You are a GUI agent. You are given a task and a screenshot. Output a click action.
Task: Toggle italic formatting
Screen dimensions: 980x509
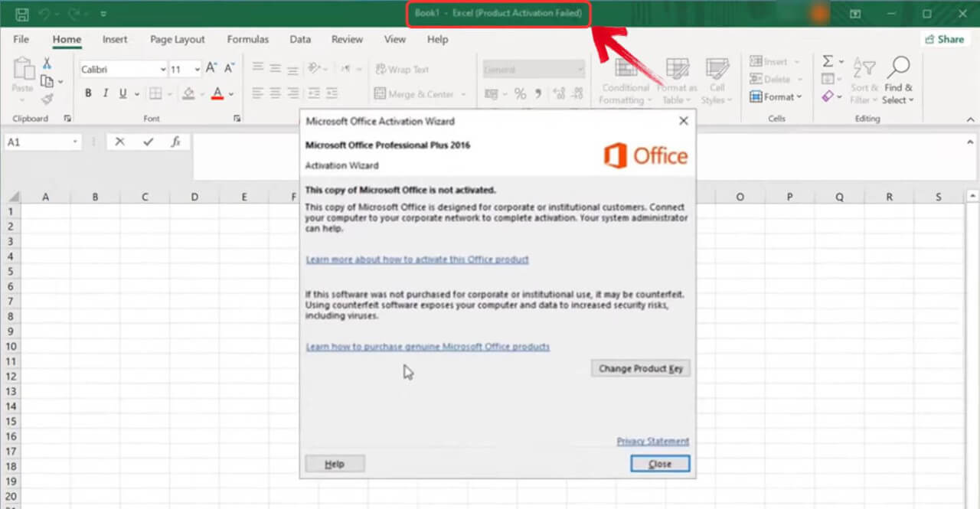point(105,93)
